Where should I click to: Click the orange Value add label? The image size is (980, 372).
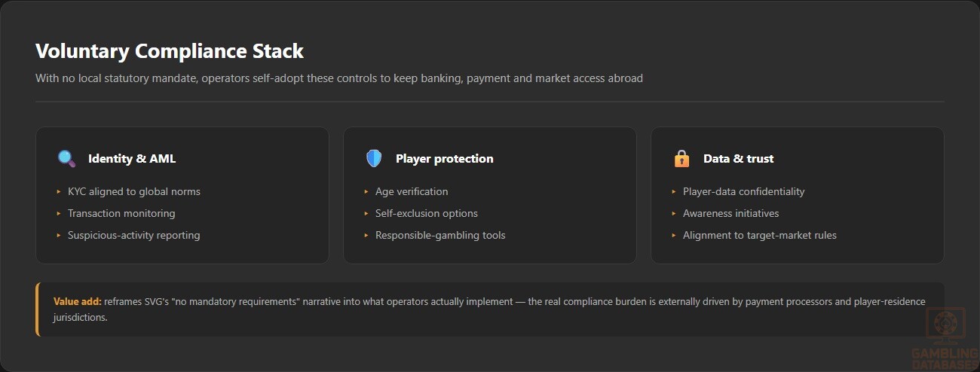[x=77, y=301]
